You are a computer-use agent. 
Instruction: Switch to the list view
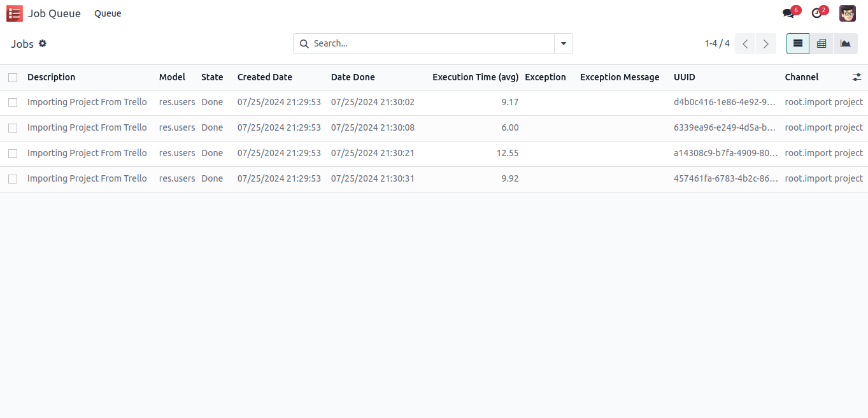click(798, 43)
